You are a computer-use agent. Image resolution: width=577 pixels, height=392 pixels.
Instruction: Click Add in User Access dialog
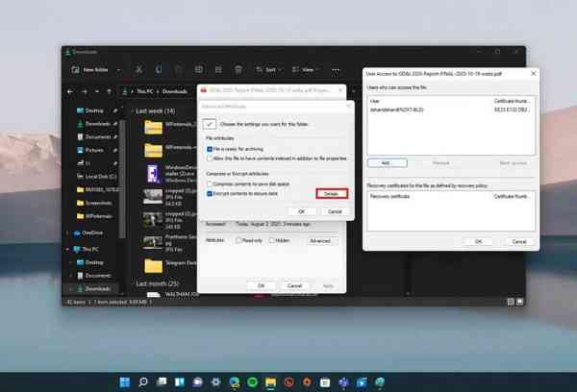coord(388,163)
